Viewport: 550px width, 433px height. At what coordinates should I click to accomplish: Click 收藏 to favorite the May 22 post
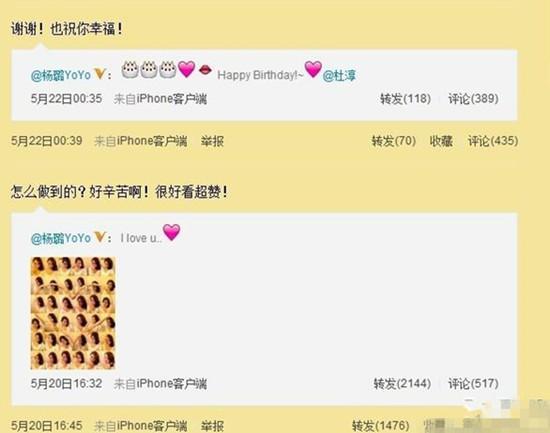click(441, 141)
